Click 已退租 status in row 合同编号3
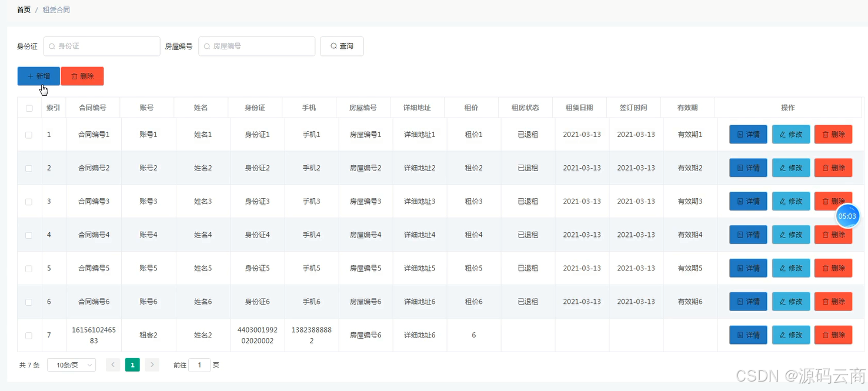The image size is (868, 391). pyautogui.click(x=528, y=201)
